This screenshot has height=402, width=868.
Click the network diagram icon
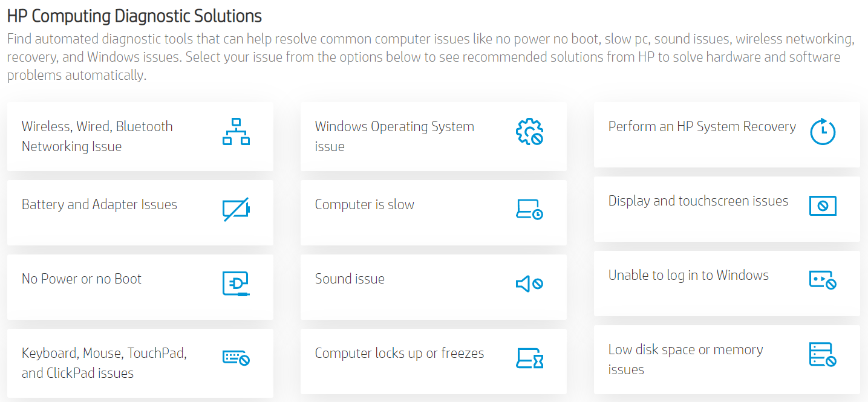(236, 132)
